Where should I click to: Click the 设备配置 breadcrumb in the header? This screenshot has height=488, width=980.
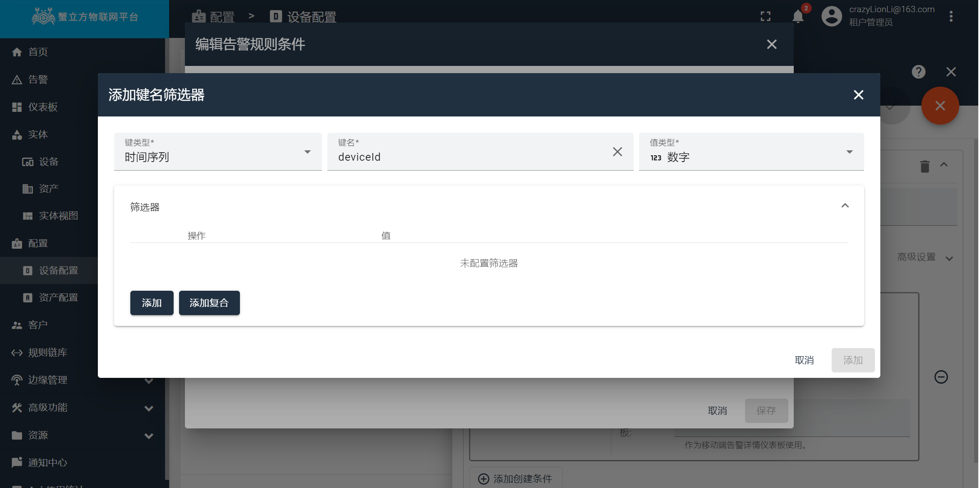point(303,17)
